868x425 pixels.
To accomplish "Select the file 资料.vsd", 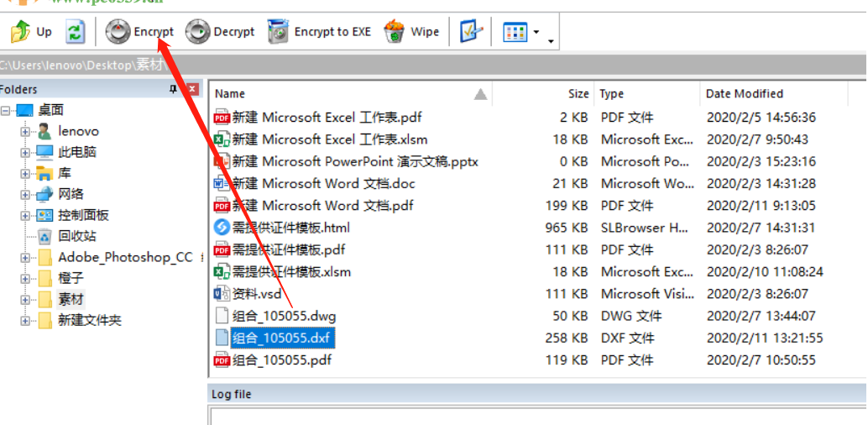I will [257, 294].
